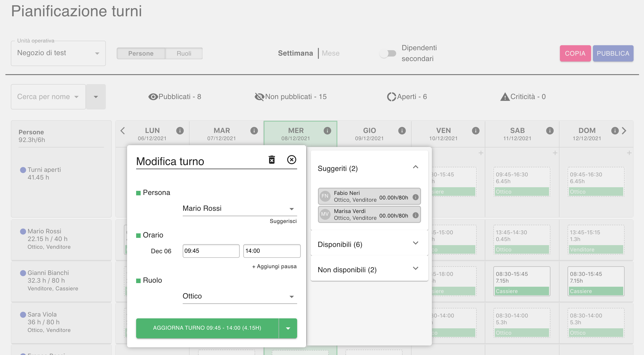The image size is (644, 355).
Task: Open DOM 08:30-15:45 Cassiere shift
Action: click(596, 281)
